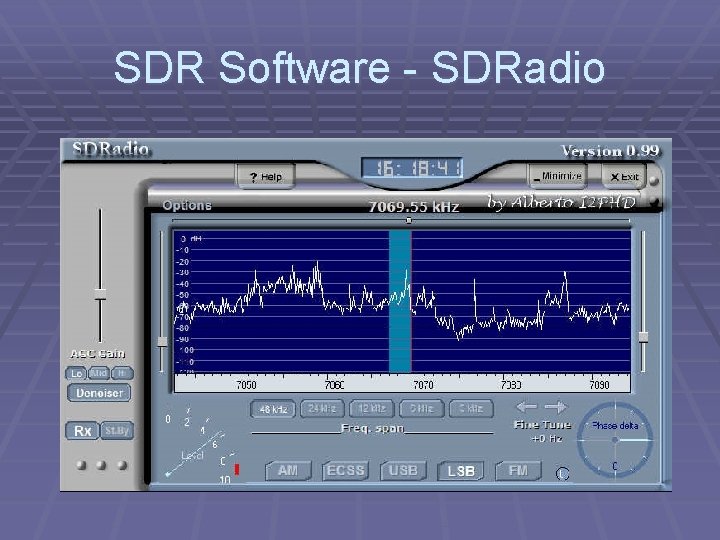Click the Minimize button in SDRadio
This screenshot has height=540, width=720.
(x=557, y=176)
